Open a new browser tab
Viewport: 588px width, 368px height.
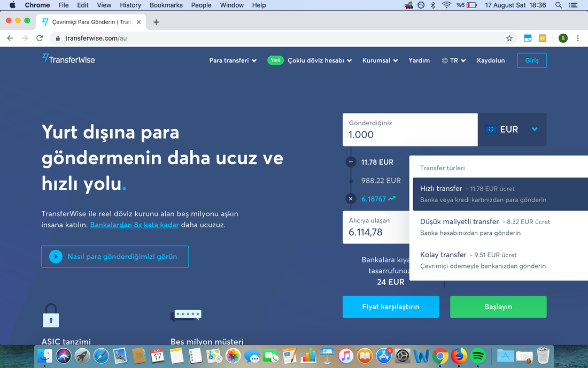(x=156, y=22)
